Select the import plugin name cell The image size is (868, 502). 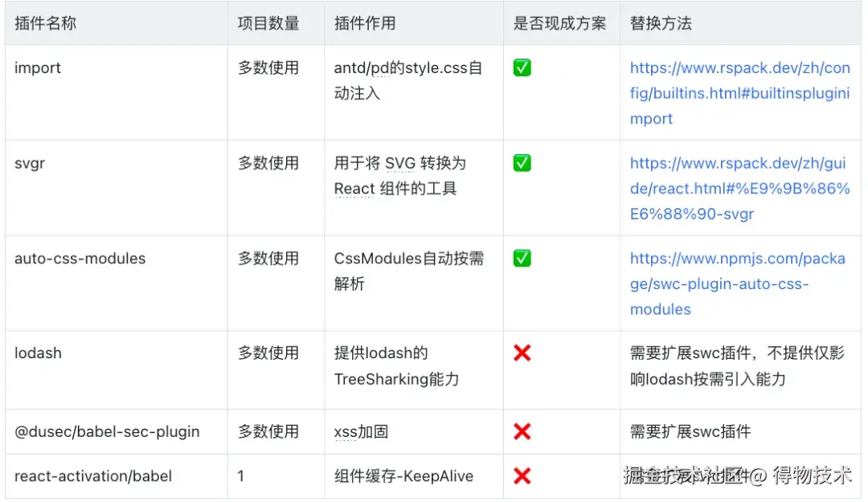tap(117, 92)
